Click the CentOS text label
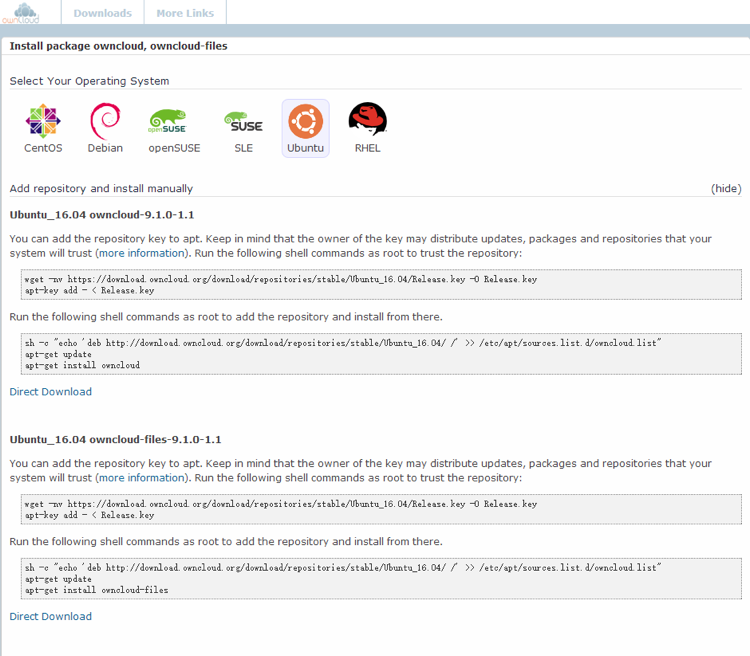The width and height of the screenshot is (750, 656). tap(43, 148)
